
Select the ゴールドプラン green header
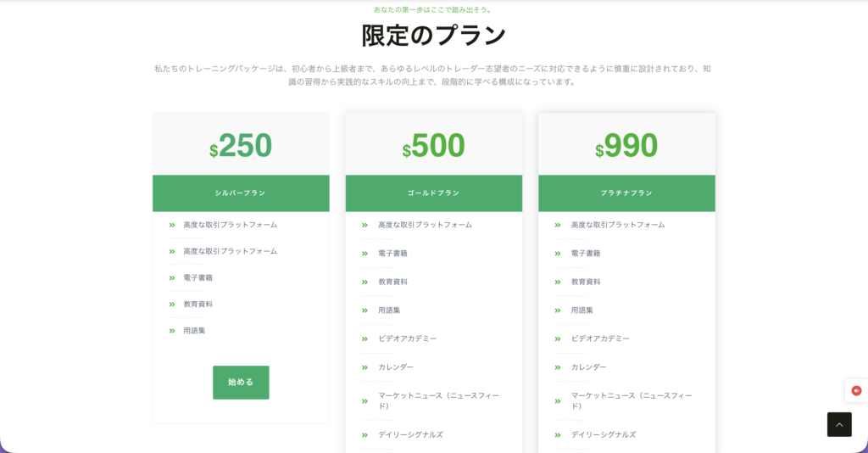[434, 193]
